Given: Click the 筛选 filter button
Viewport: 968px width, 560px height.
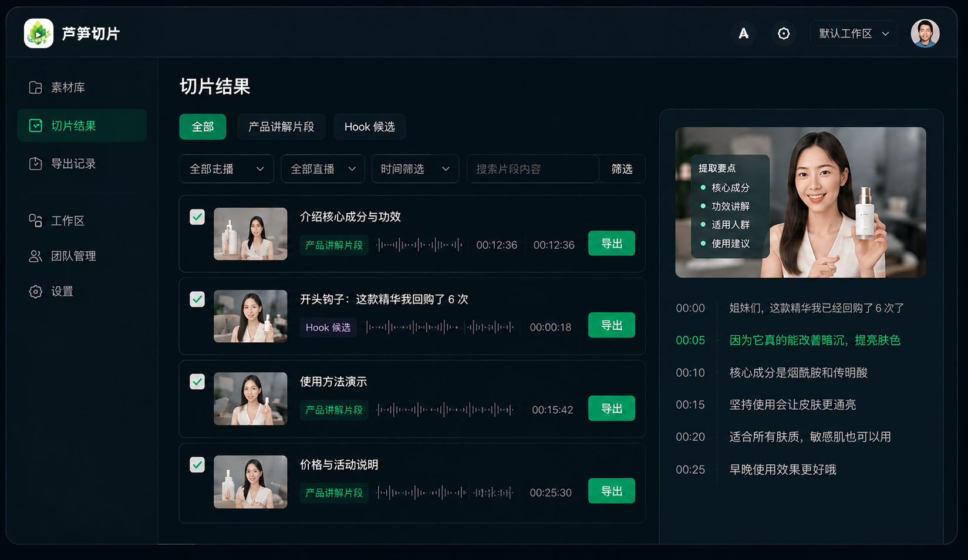Looking at the screenshot, I should coord(622,169).
